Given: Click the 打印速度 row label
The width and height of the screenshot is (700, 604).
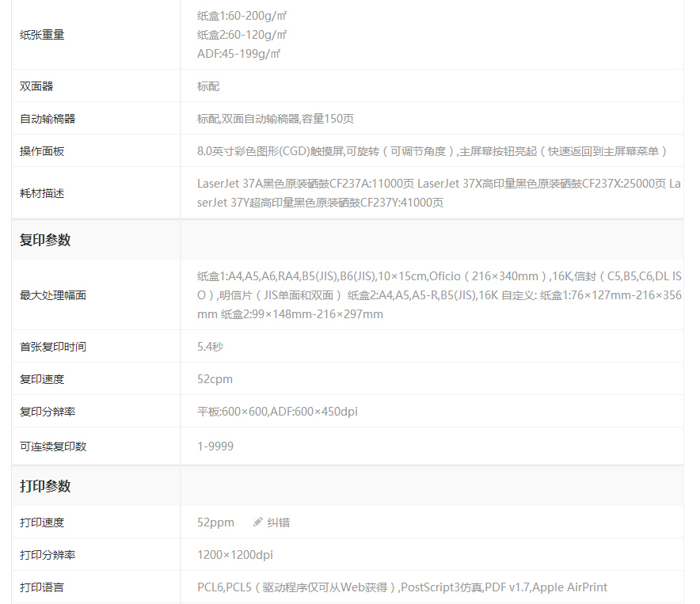Looking at the screenshot, I should pyautogui.click(x=42, y=522).
